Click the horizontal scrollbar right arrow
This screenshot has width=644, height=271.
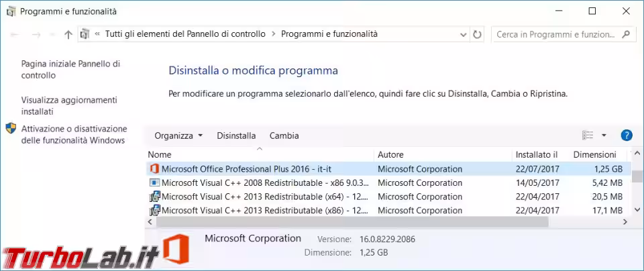pyautogui.click(x=625, y=222)
